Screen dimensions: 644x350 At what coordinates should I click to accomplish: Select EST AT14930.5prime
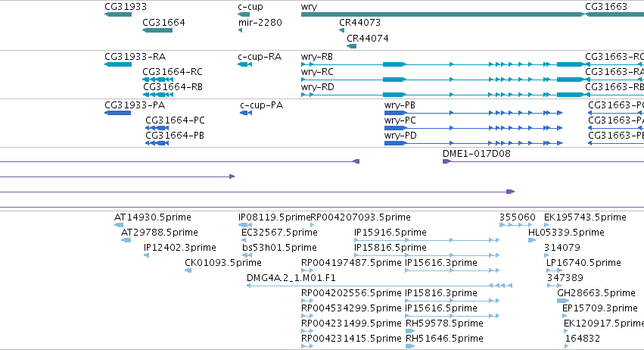119,225
